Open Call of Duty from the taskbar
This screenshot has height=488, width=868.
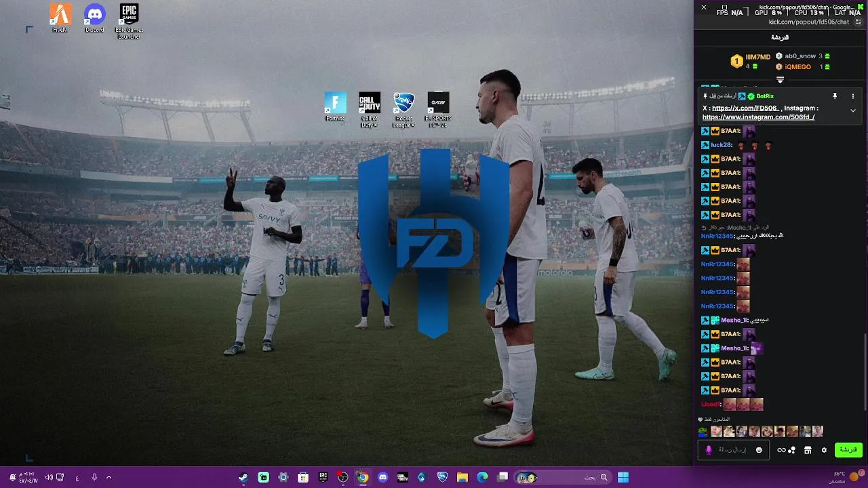[402, 477]
